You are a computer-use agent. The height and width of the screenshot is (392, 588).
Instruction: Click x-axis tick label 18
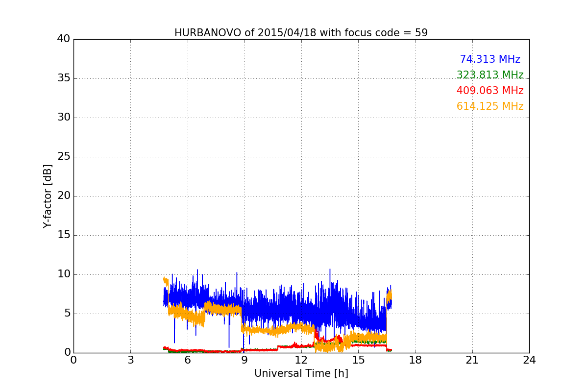pyautogui.click(x=416, y=360)
